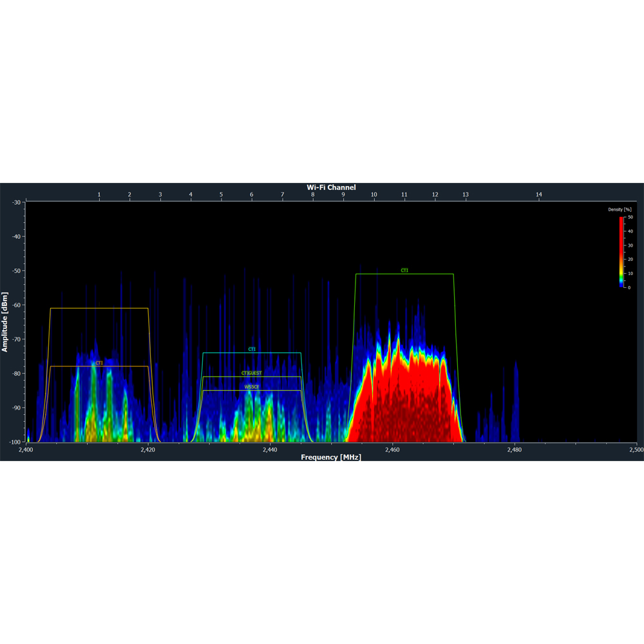Select Wi-Fi channel 6 marker

tap(252, 194)
